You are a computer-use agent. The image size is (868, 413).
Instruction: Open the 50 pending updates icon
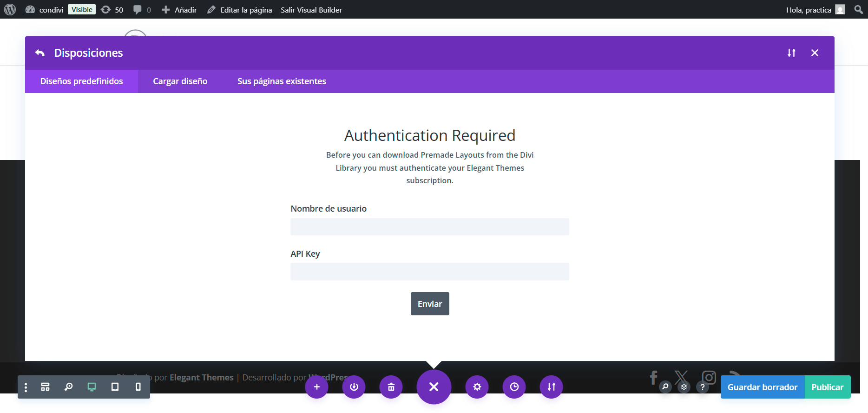[112, 9]
